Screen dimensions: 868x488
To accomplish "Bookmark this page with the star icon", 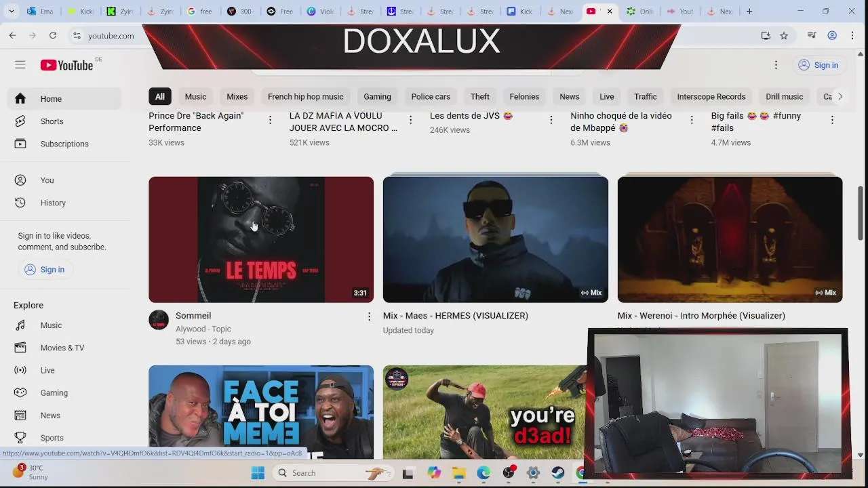I will click(x=784, y=35).
